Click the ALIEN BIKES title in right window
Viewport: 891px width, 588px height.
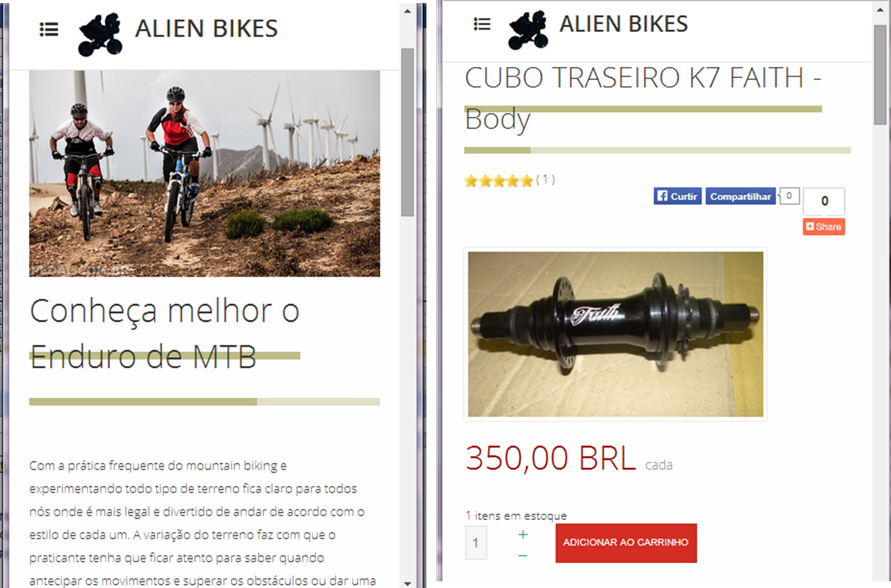623,24
